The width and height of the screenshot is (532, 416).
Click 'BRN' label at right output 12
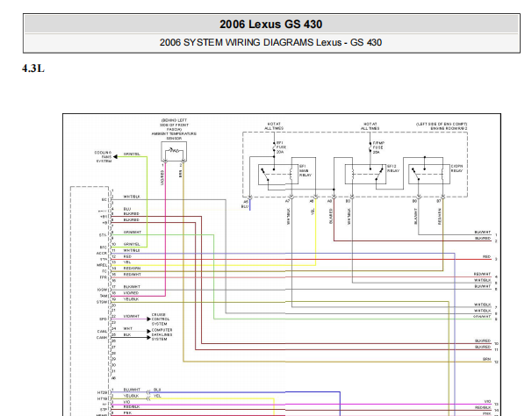486,359
